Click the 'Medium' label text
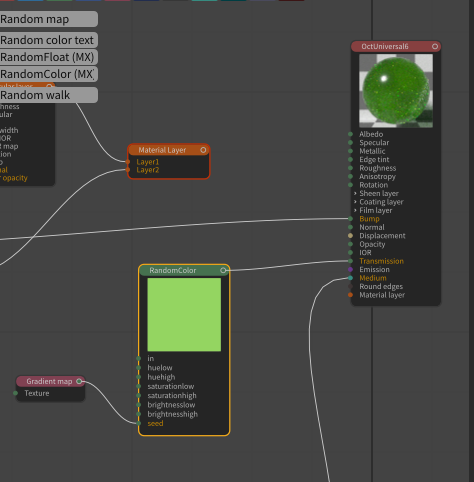 point(373,278)
